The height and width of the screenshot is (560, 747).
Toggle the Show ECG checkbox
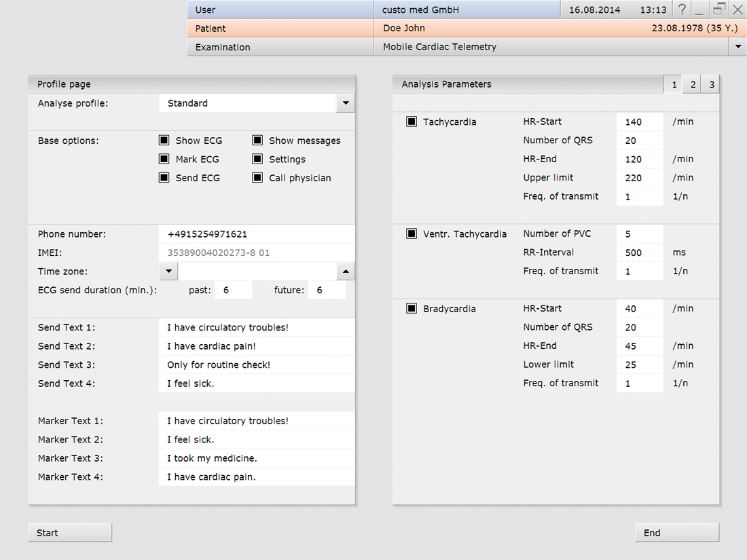pos(164,141)
